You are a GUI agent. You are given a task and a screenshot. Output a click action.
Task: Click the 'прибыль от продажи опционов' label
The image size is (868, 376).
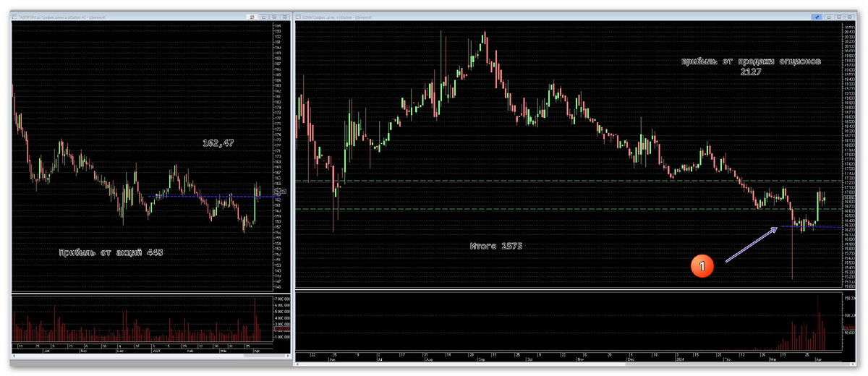(x=752, y=61)
